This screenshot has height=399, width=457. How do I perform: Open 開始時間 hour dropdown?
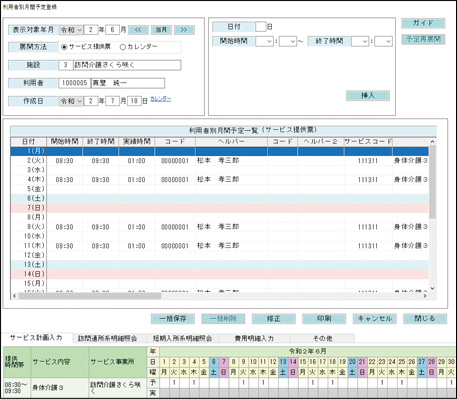264,41
